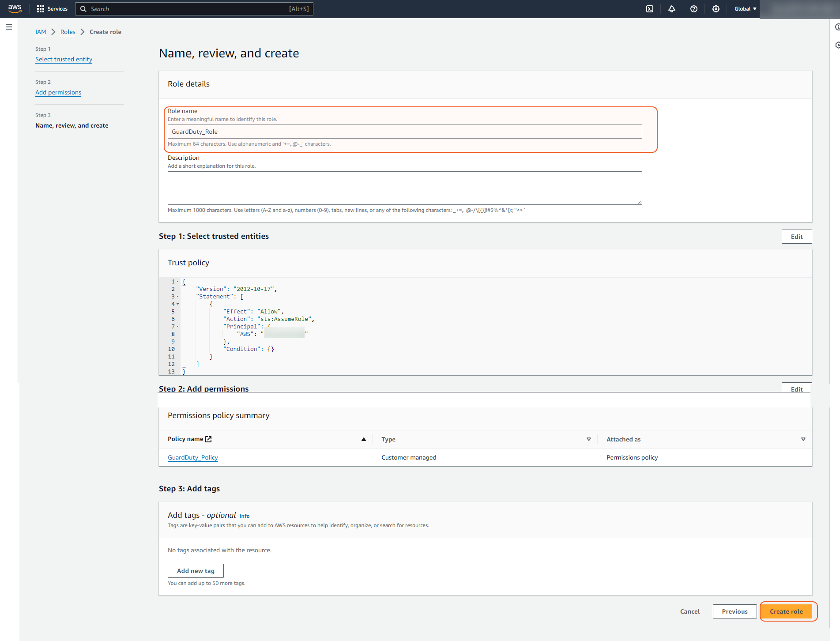Go to Step 2 Add permissions

58,92
